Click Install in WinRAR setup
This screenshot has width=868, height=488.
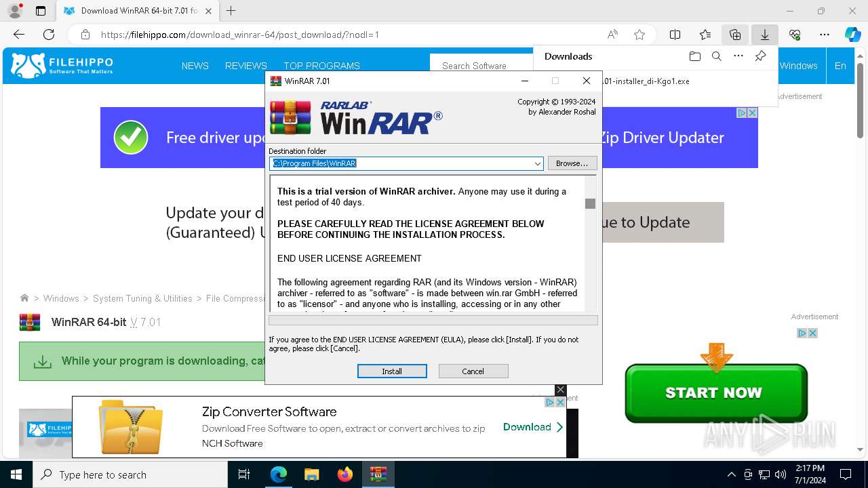point(392,371)
